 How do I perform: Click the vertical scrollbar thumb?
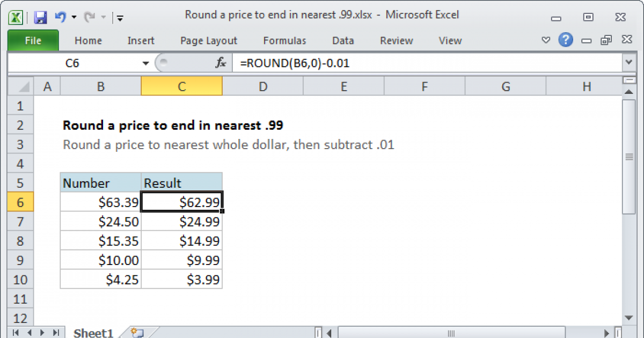pos(629,157)
